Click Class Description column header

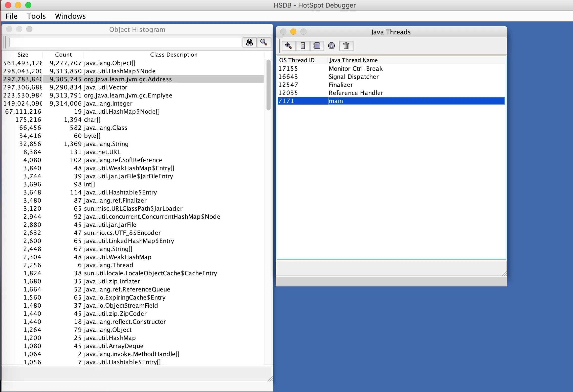(x=173, y=55)
